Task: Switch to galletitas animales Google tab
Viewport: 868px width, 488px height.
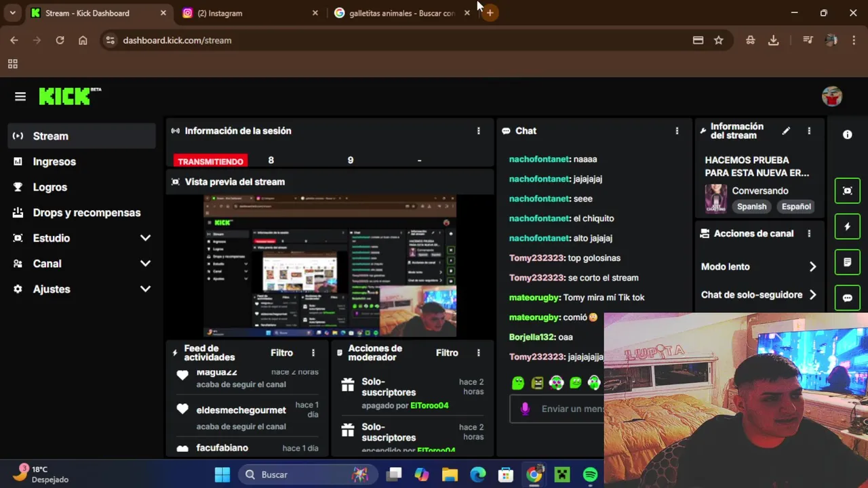Action: 401,13
